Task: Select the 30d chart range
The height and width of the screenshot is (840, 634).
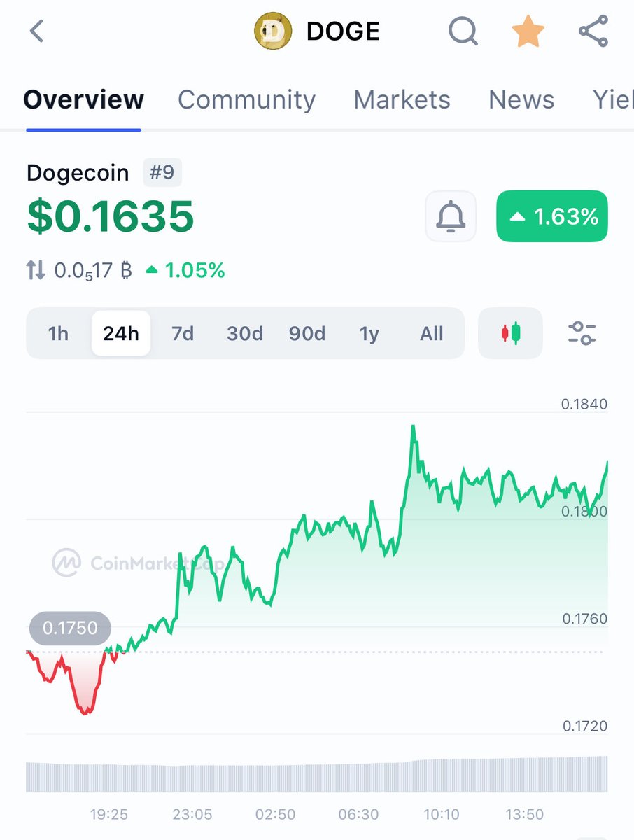Action: 245,333
